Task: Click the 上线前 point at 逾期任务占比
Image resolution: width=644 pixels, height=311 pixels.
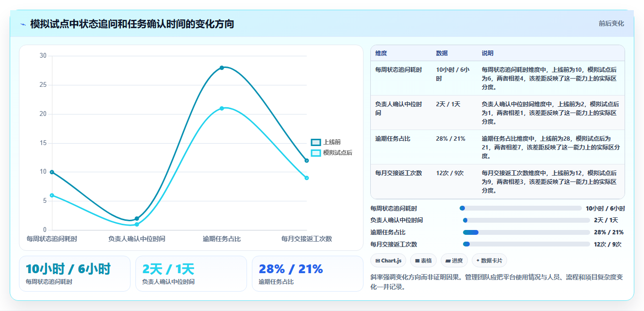Action: tap(222, 67)
